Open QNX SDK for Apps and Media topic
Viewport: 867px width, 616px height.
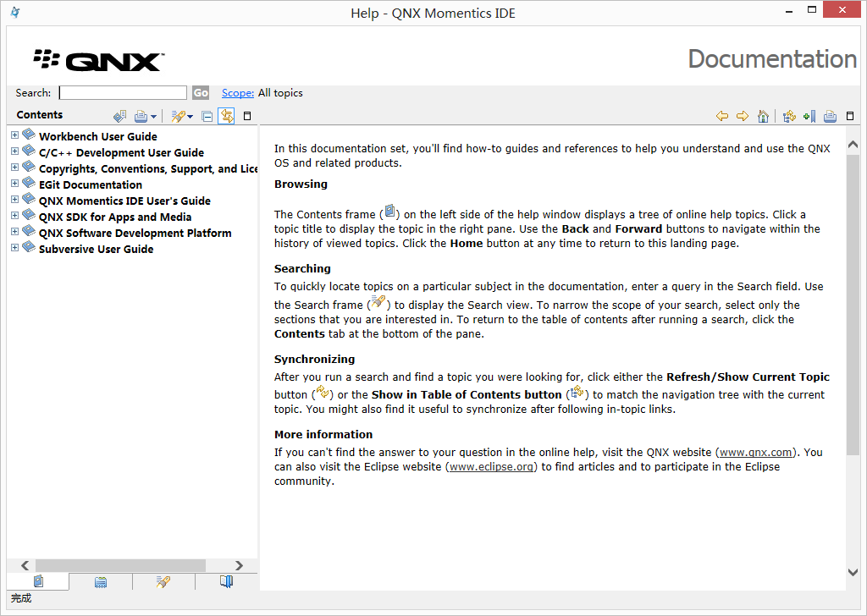coord(115,217)
